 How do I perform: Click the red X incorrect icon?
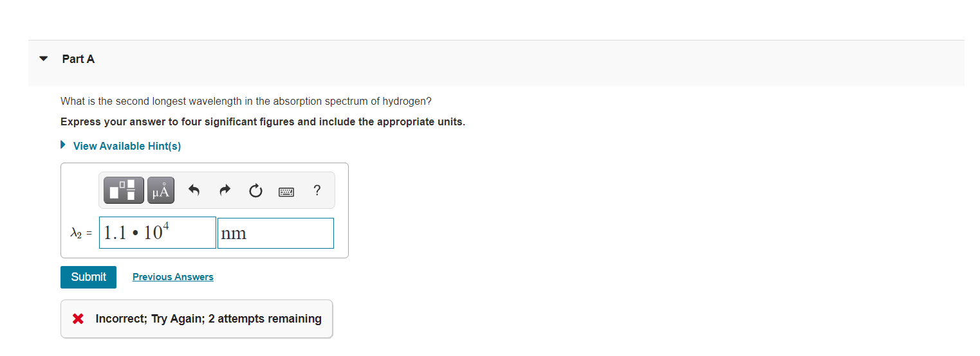(79, 319)
